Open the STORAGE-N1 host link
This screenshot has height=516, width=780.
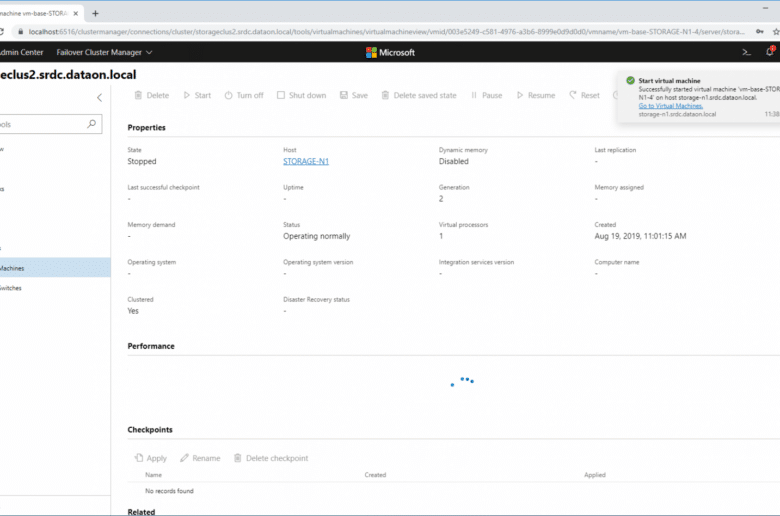coord(306,161)
